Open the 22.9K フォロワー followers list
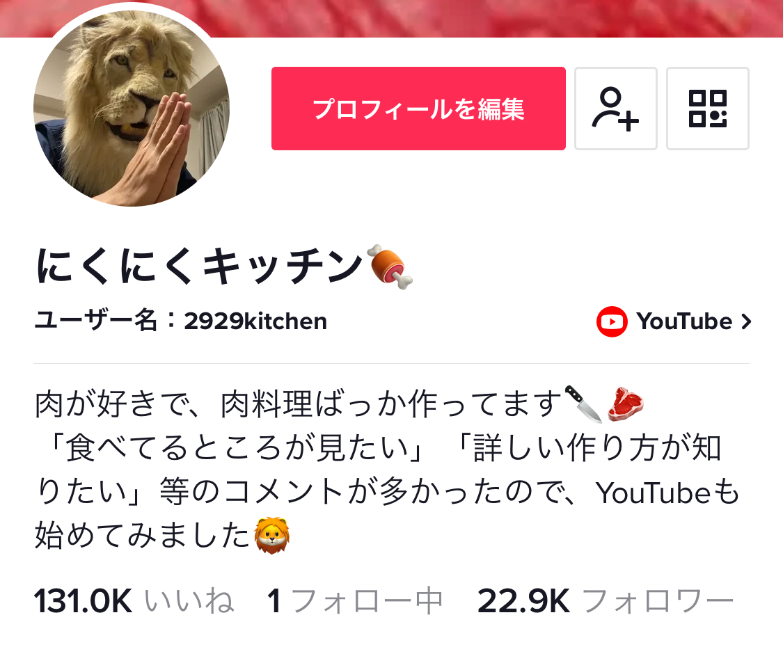The height and width of the screenshot is (670, 783). click(606, 601)
